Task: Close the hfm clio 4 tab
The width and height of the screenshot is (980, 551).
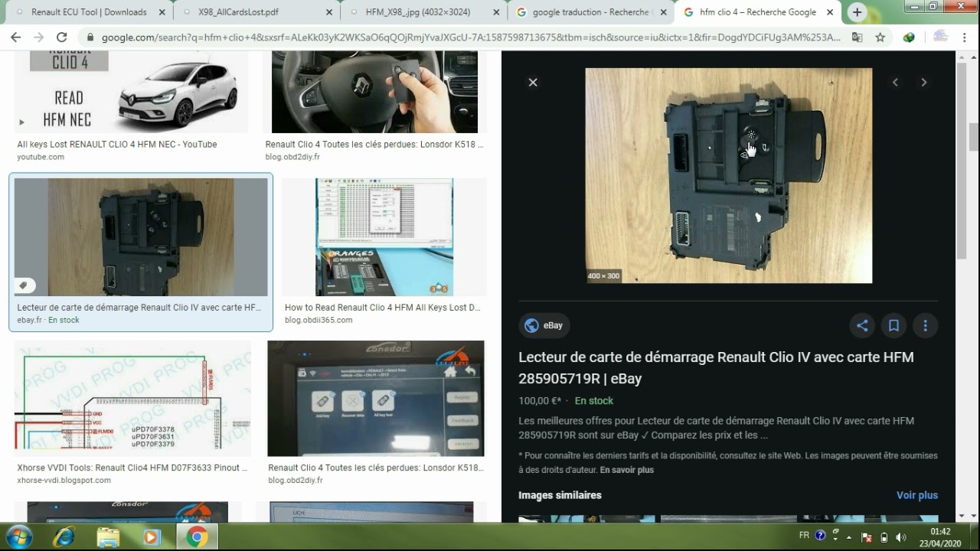Action: 830,12
